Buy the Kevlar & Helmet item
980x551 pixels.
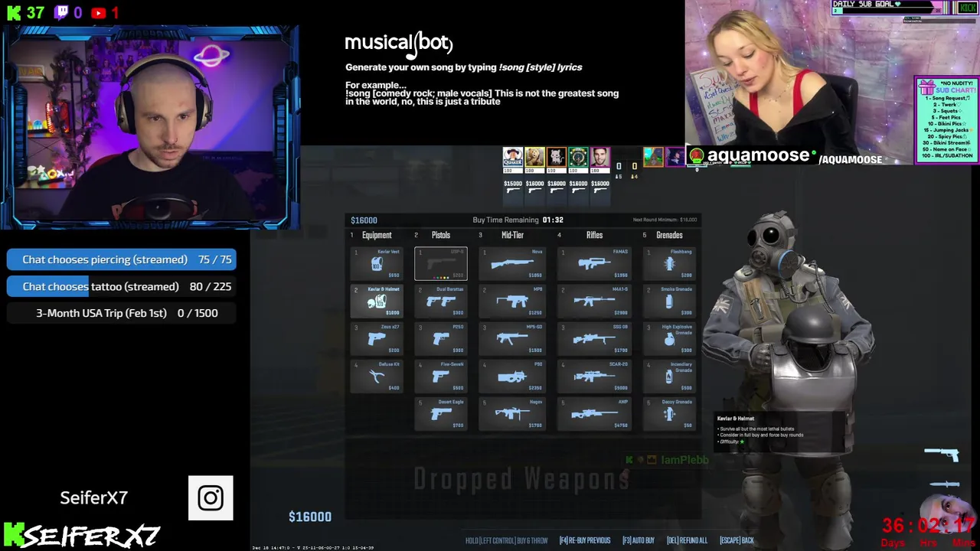pyautogui.click(x=377, y=301)
